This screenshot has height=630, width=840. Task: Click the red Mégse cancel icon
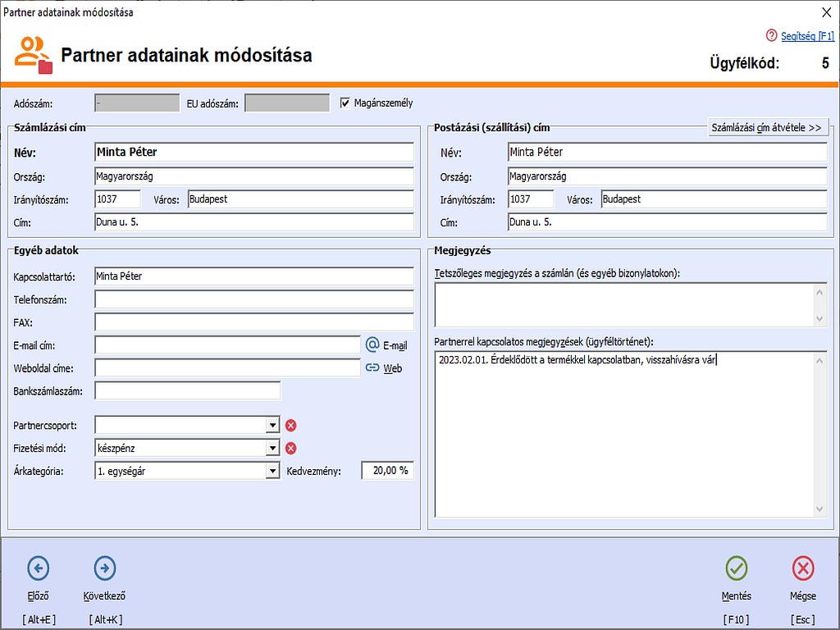(803, 568)
